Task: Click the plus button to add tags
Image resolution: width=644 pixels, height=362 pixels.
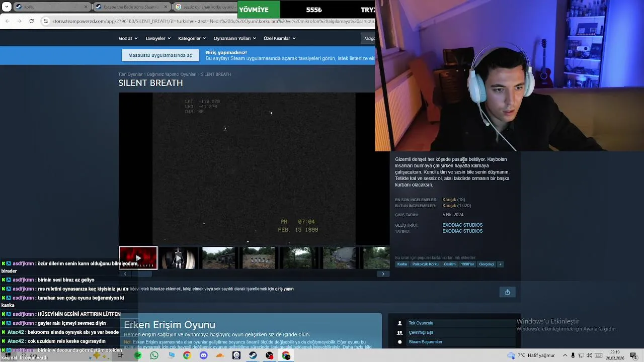Action: tap(500, 264)
